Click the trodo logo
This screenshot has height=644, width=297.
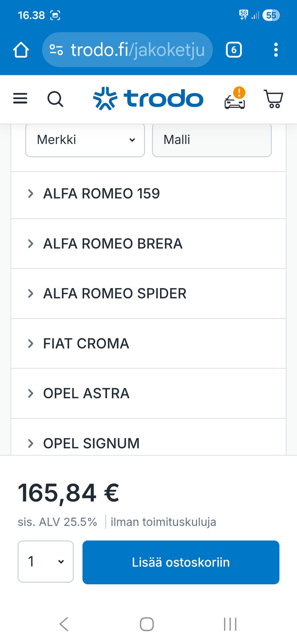click(x=148, y=99)
